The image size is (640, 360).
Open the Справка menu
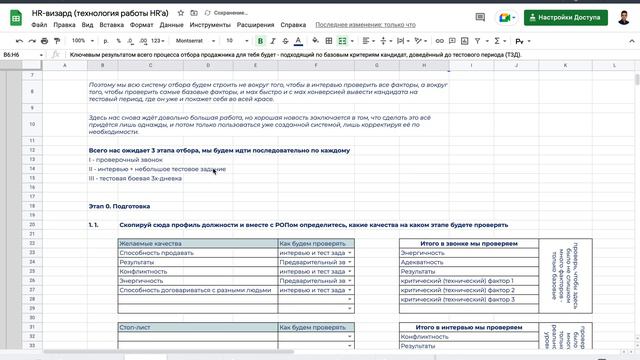tap(293, 25)
